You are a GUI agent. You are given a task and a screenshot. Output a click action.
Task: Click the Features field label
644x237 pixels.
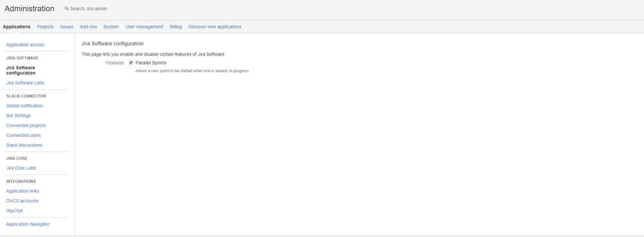point(115,63)
